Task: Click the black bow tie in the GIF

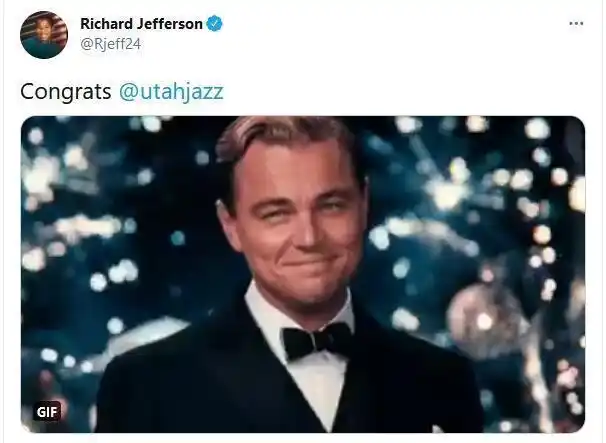Action: point(317,341)
